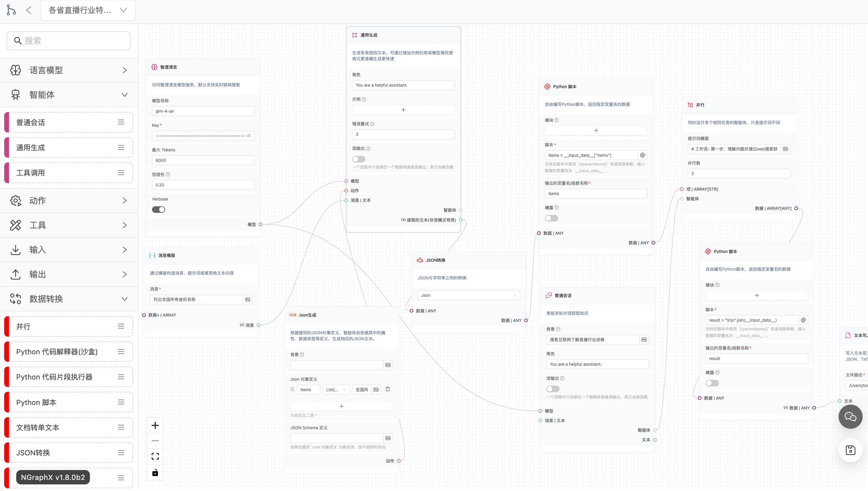
Task: Click the 最大 Tokens field 8000
Action: 203,160
